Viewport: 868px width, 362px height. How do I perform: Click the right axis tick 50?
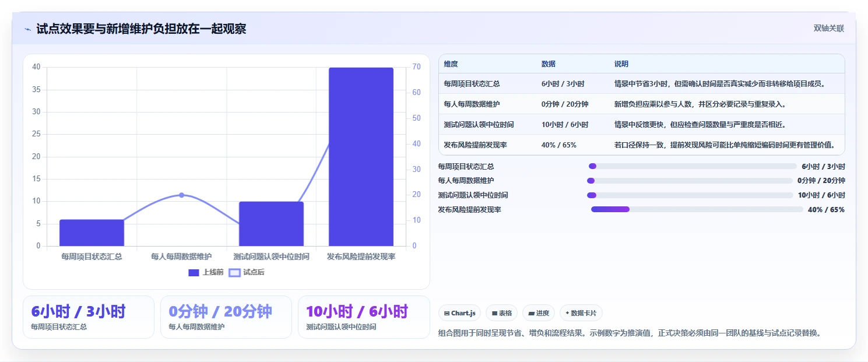(416, 118)
